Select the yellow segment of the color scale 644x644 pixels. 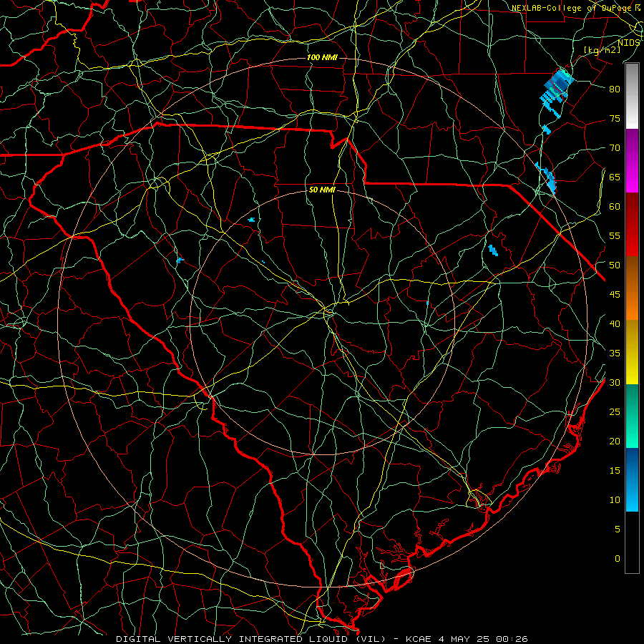[632, 352]
